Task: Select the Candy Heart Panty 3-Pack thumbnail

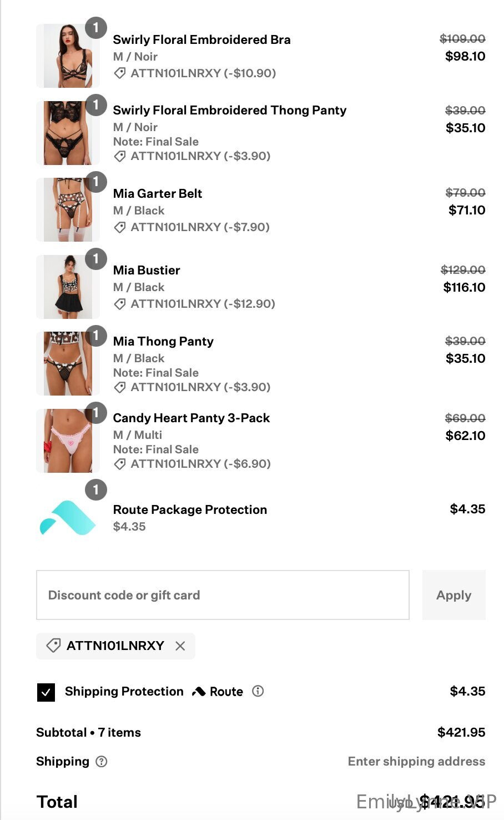Action: (68, 441)
